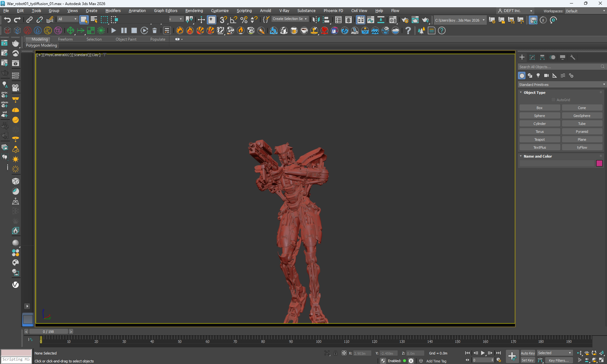Click the Pyramid primitive button
Viewport: 607px width, 364px height.
click(582, 132)
